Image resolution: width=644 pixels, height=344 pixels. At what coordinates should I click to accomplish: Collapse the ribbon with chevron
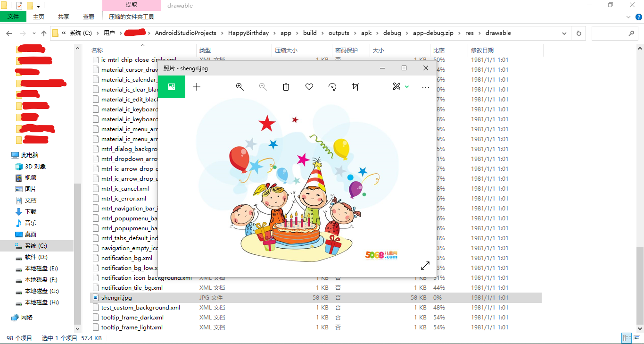pyautogui.click(x=628, y=17)
